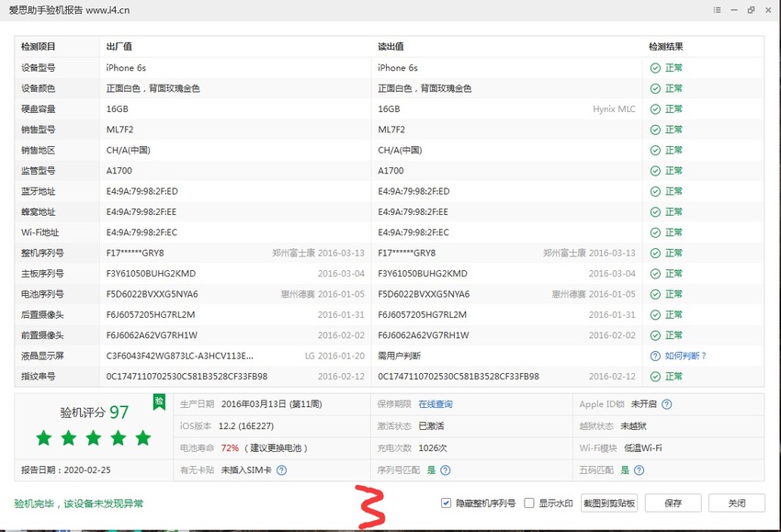The height and width of the screenshot is (532, 781).
Task: Click the green check icon in 销售地区 row
Action: [655, 151]
